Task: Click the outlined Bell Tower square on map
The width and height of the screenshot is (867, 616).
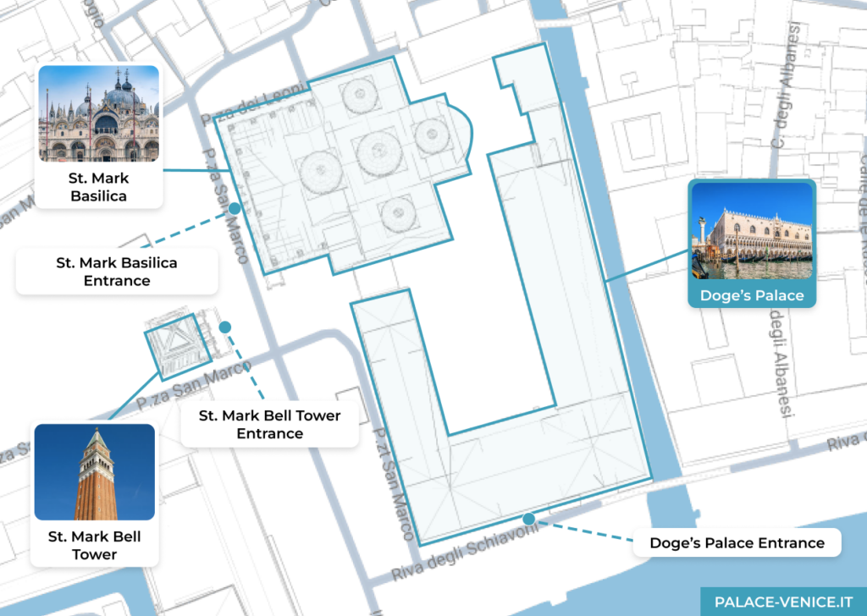Action: (178, 346)
